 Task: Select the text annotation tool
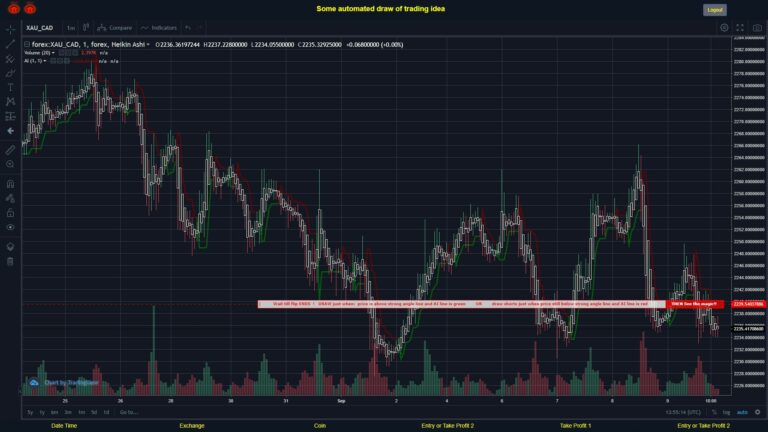[10, 88]
